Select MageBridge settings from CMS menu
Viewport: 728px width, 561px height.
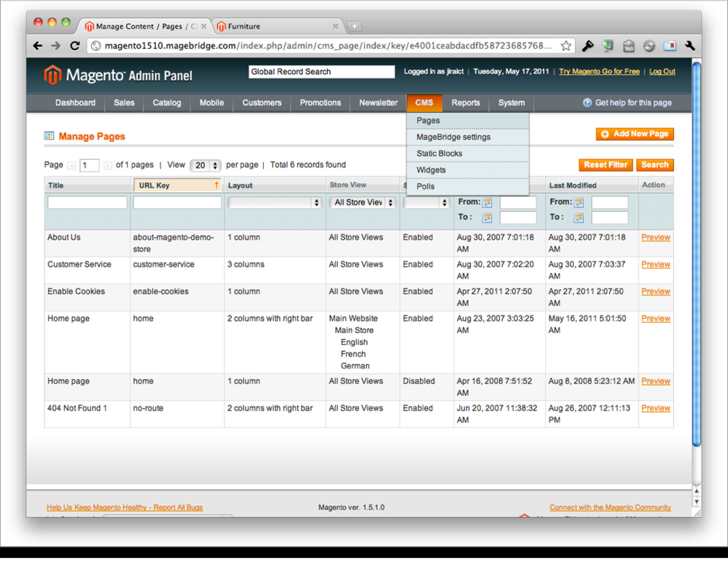pos(468,137)
